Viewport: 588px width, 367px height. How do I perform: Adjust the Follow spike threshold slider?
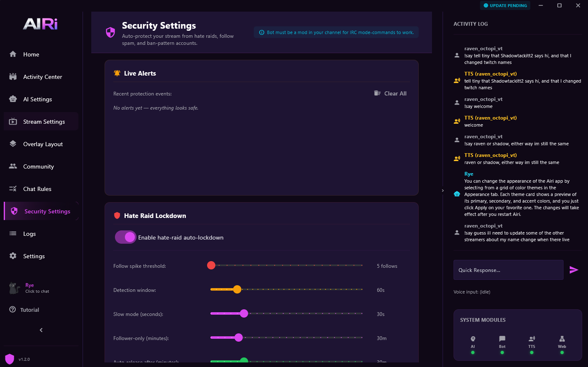coord(211,265)
